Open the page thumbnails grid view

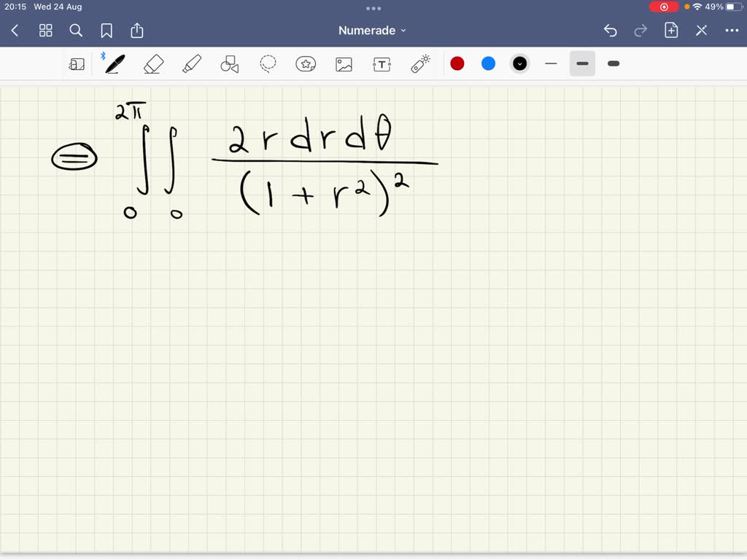pos(45,31)
